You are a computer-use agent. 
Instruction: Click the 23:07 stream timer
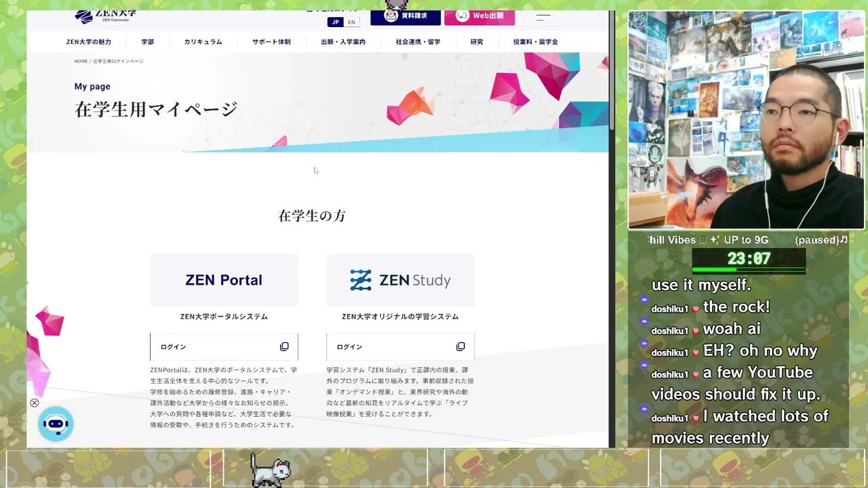tap(749, 258)
